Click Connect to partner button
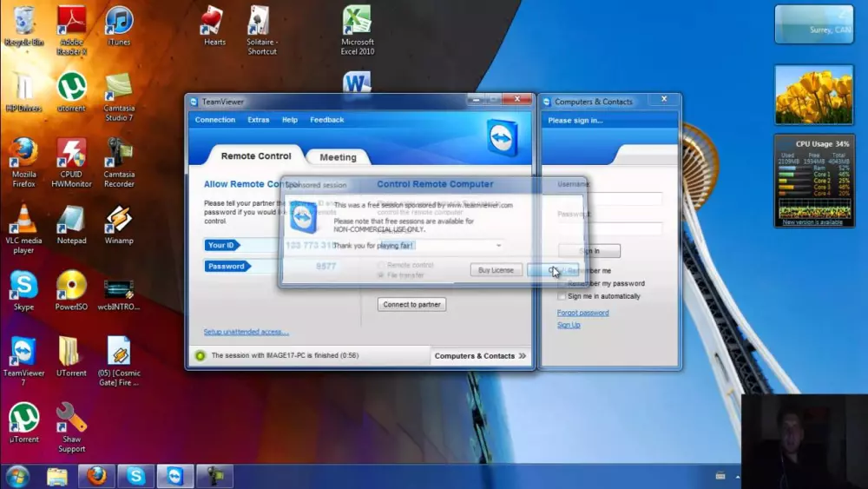Screen dimensions: 868x489 pyautogui.click(x=411, y=304)
